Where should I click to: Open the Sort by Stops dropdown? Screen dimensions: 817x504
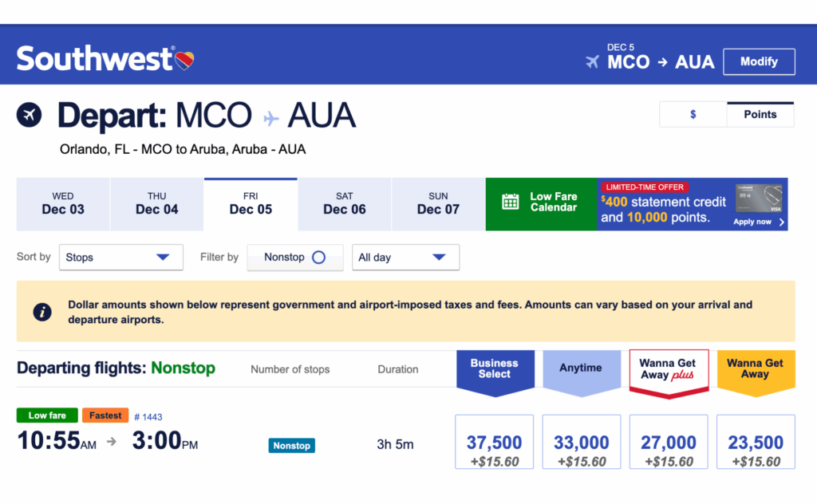pyautogui.click(x=120, y=258)
